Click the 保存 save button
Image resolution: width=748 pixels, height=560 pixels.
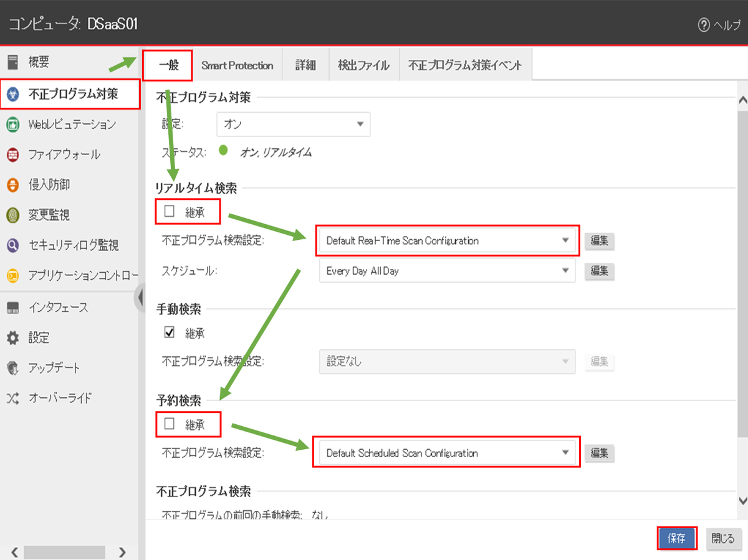coord(676,539)
